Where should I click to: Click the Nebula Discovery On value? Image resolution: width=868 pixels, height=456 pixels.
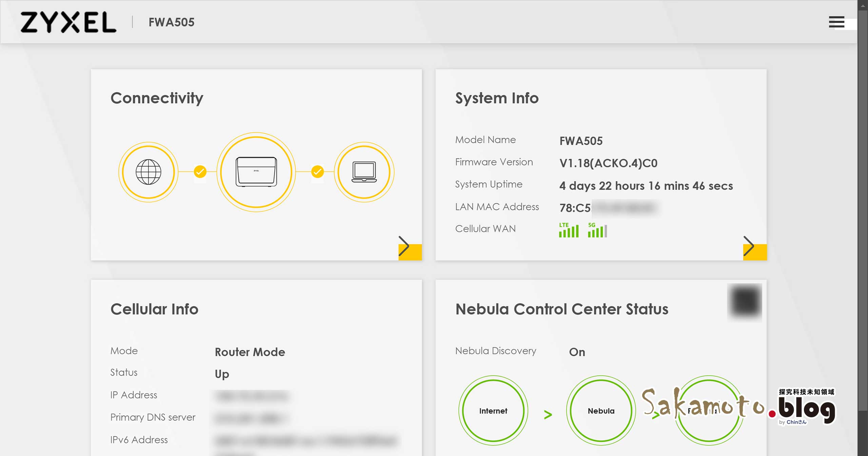pos(577,352)
